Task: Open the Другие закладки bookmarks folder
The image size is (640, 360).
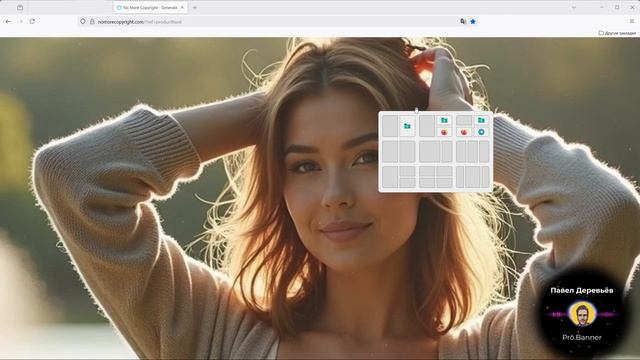Action: pyautogui.click(x=617, y=33)
